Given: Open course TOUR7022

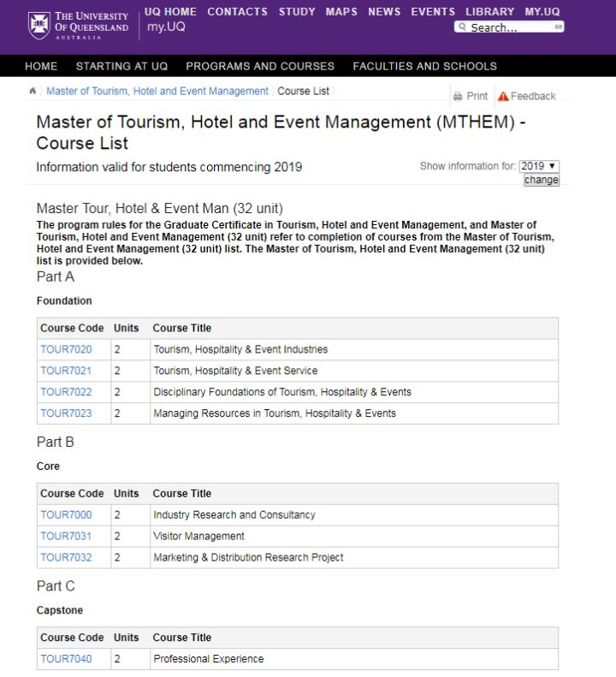Looking at the screenshot, I should coord(66,392).
